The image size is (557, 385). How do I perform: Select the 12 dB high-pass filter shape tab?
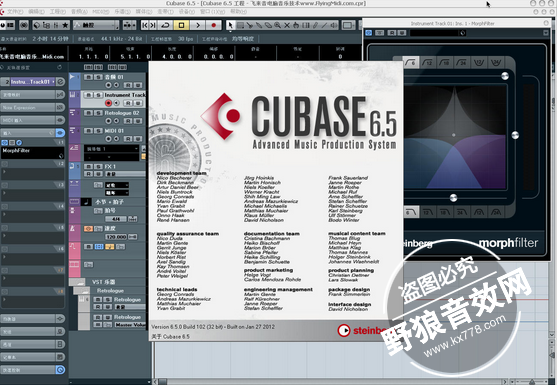(428, 63)
